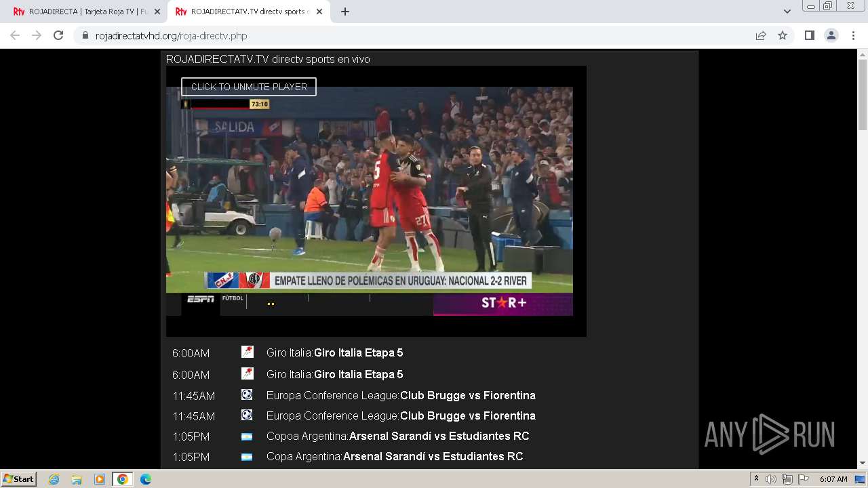Open the tab search dropdown arrow
The height and width of the screenshot is (488, 868).
787,12
